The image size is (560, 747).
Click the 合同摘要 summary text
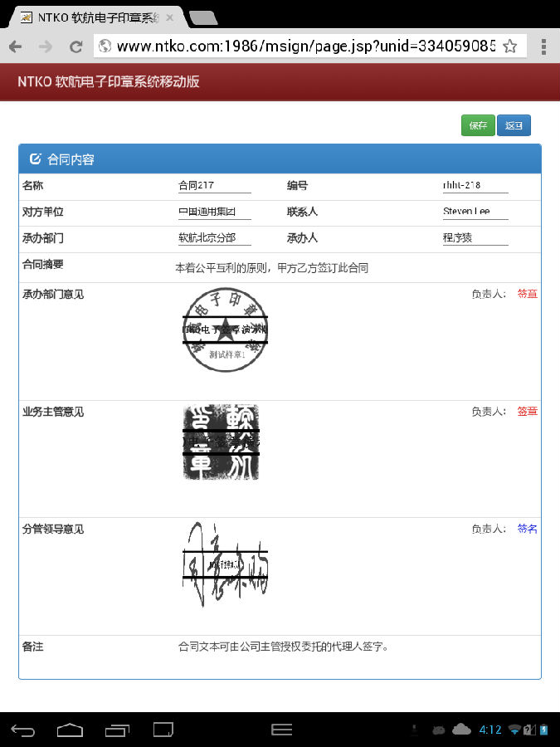point(271,268)
